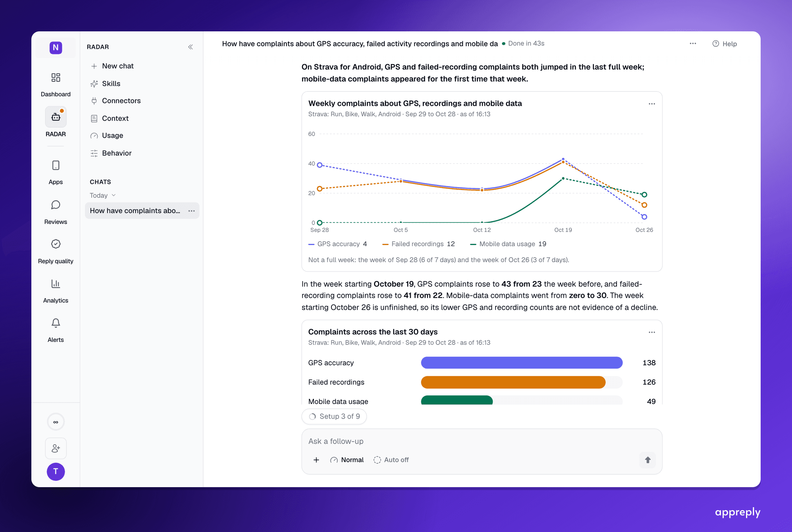Open chat options menu in header
Screen dimensions: 792x532
693,43
